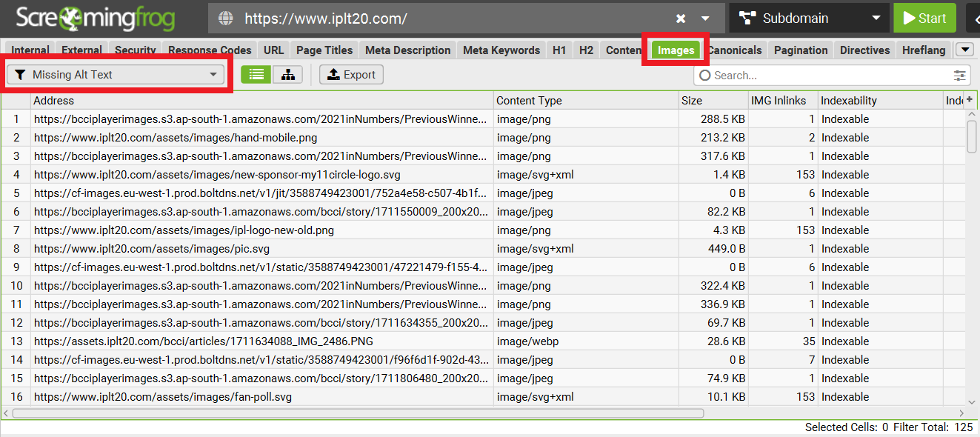Screen dimensions: 980x437
Task: Clear the URL field with X icon
Action: [681, 19]
